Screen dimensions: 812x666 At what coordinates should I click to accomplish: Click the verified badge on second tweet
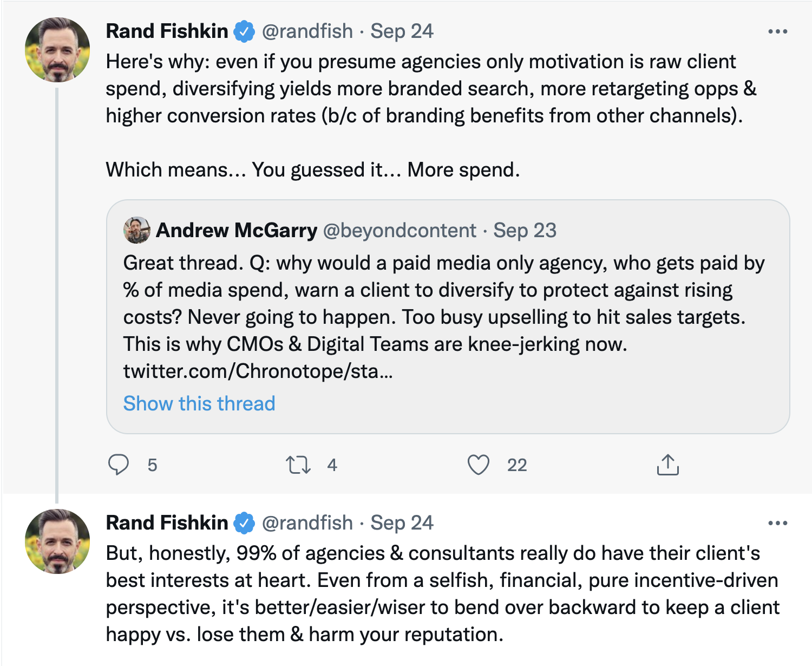click(x=244, y=523)
